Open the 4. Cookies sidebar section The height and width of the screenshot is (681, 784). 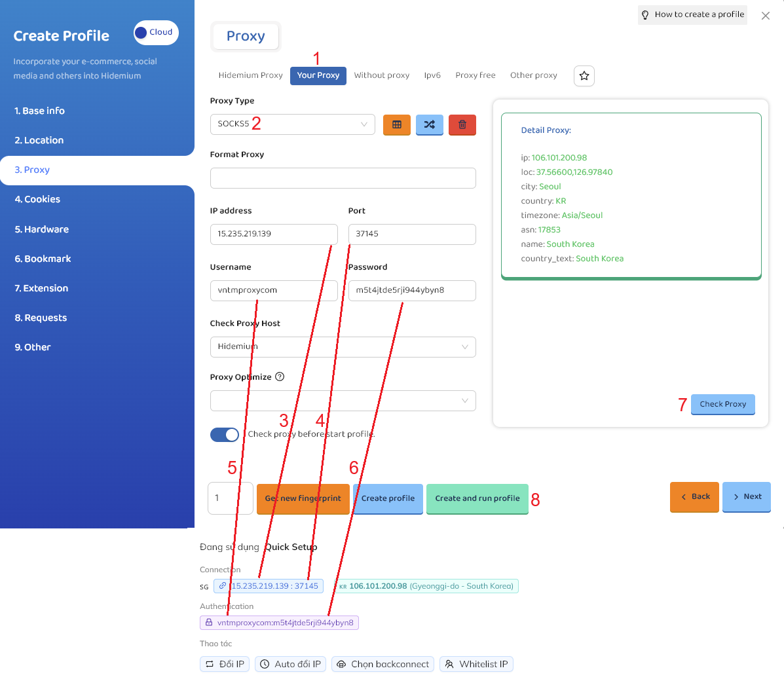(37, 199)
